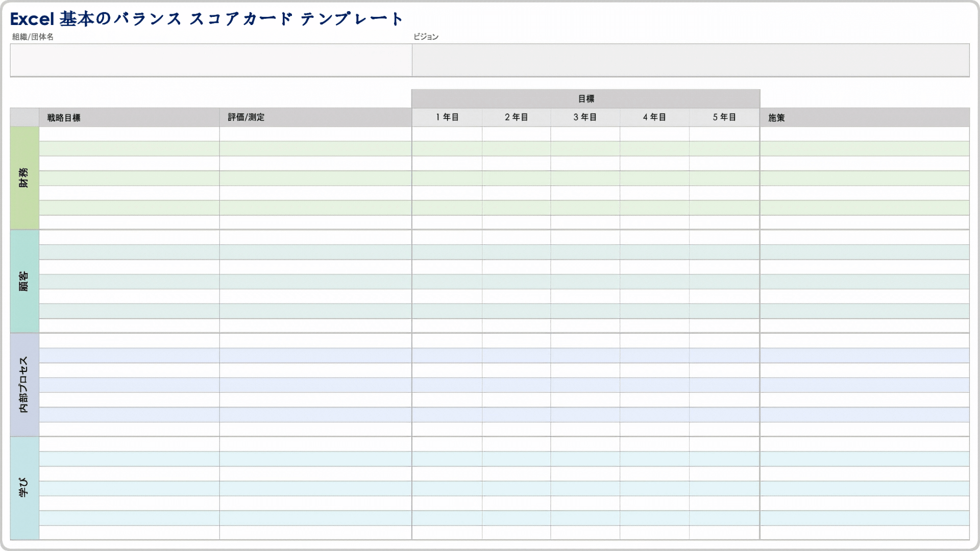Image resolution: width=980 pixels, height=551 pixels.
Task: Select the 財務 perspective row label
Action: click(x=24, y=177)
